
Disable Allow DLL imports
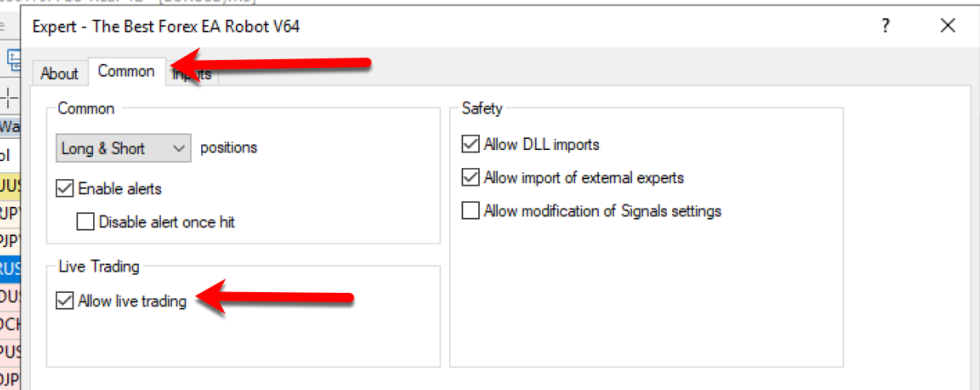[x=470, y=144]
